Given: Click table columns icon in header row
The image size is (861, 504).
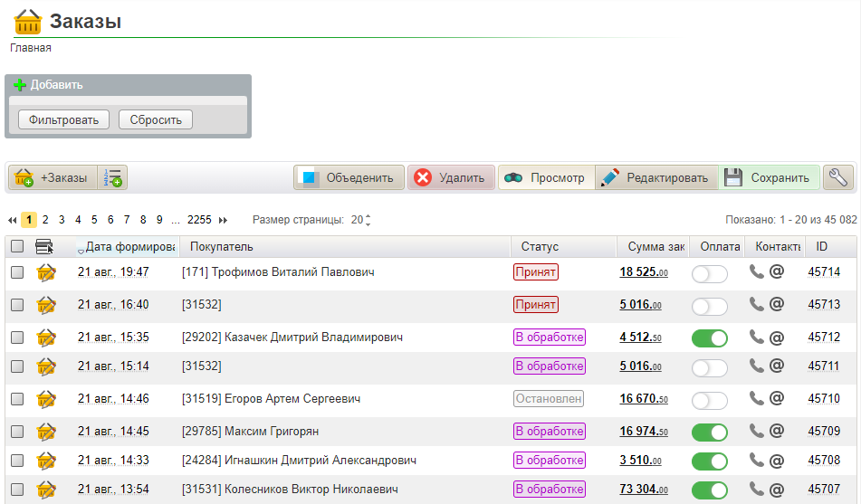Looking at the screenshot, I should point(44,246).
